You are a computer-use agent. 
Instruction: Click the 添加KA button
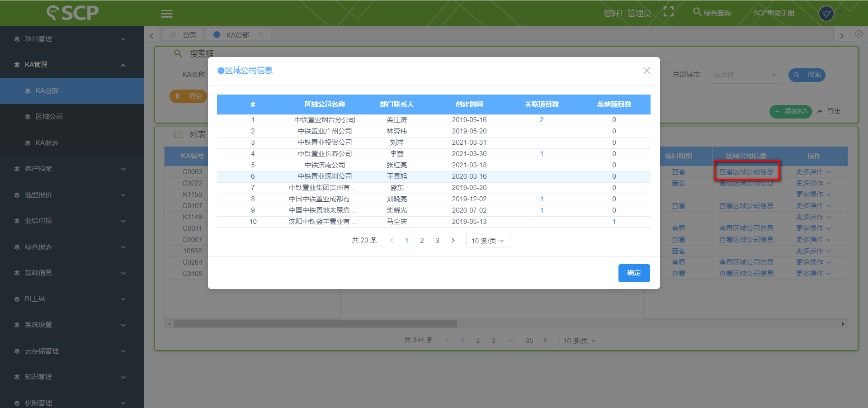pyautogui.click(x=791, y=111)
